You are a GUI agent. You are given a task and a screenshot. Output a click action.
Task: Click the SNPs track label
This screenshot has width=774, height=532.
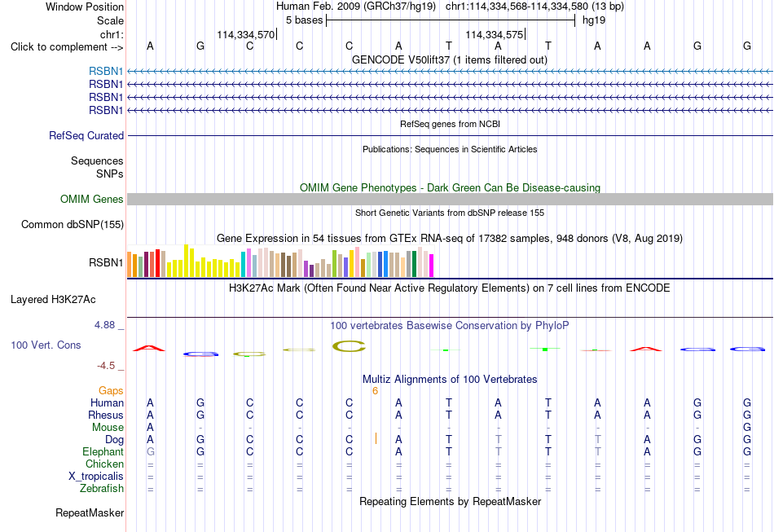click(x=110, y=174)
